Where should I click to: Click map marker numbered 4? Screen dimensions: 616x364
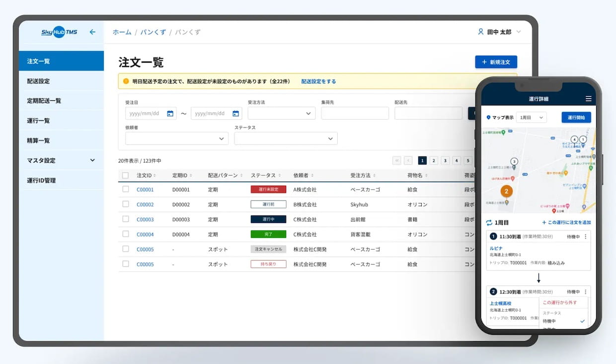click(x=574, y=140)
